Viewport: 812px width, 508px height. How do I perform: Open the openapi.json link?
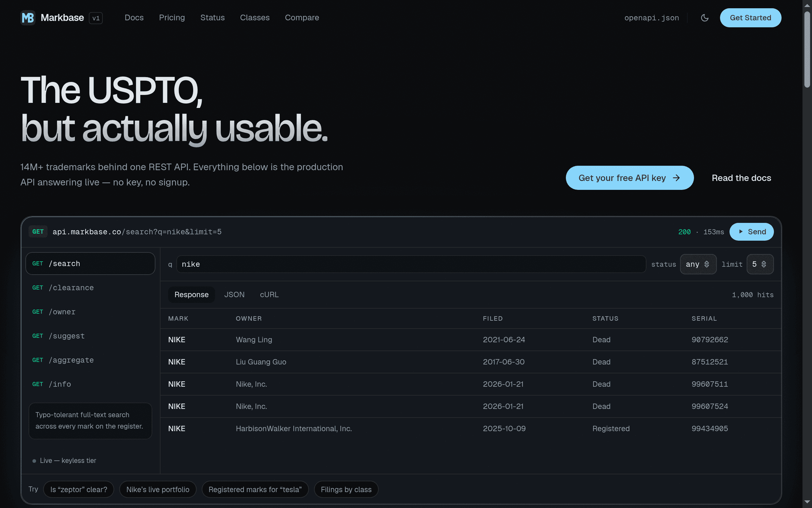(x=652, y=18)
